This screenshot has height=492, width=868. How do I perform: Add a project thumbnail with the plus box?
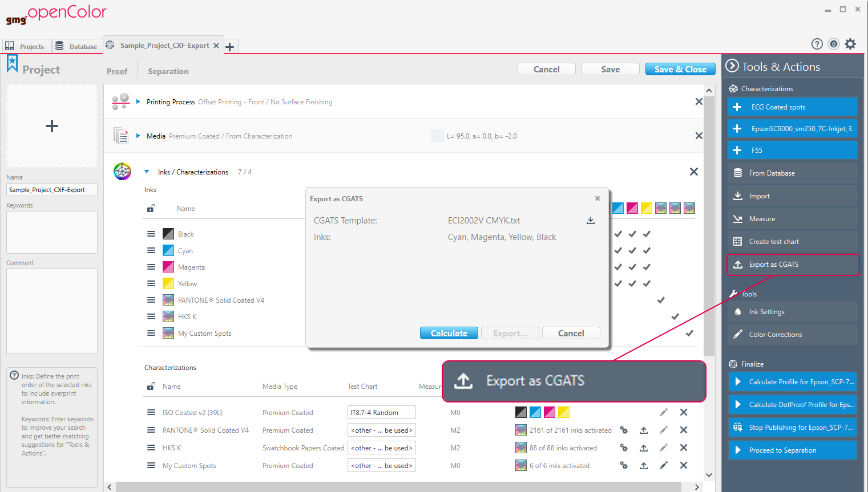click(x=52, y=126)
